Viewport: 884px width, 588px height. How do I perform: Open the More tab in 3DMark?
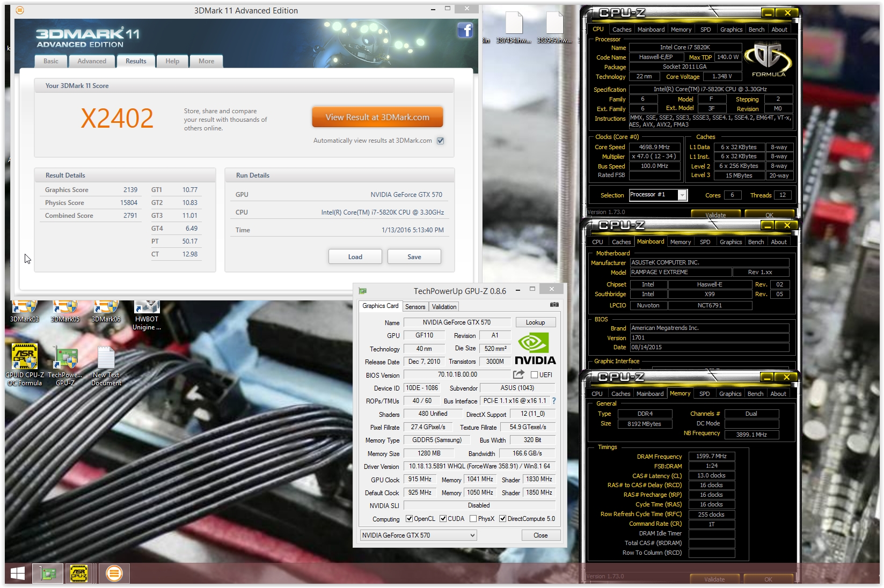[x=207, y=61]
